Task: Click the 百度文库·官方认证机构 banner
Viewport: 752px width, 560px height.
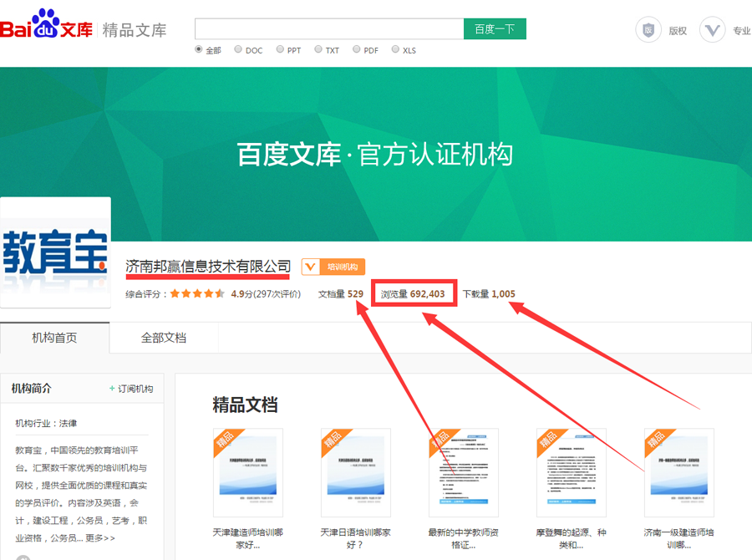Action: tap(375, 155)
